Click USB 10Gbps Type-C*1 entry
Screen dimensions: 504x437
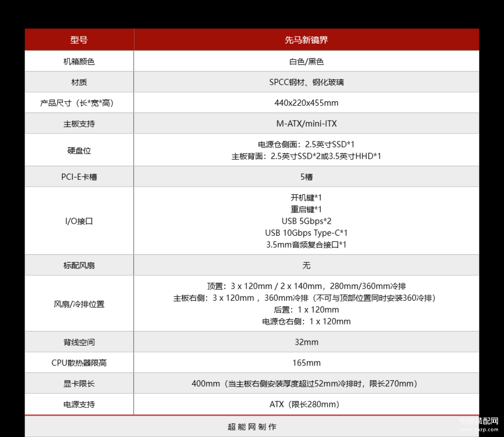click(306, 233)
